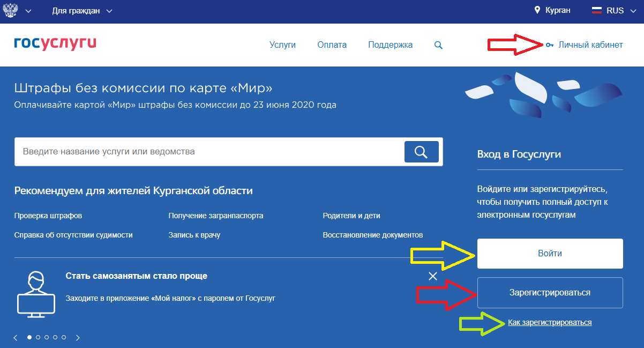Close the self-employed banner with the X
This screenshot has width=644, height=348.
(x=433, y=276)
